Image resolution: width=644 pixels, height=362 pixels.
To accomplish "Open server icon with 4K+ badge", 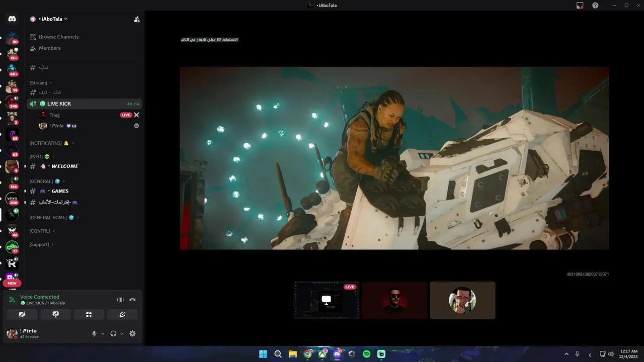I will pyautogui.click(x=12, y=69).
